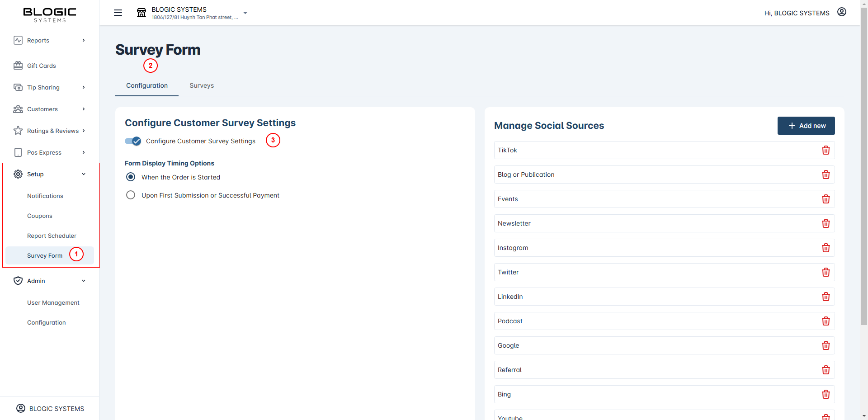The width and height of the screenshot is (868, 420).
Task: Delete the Google social source
Action: 826,345
